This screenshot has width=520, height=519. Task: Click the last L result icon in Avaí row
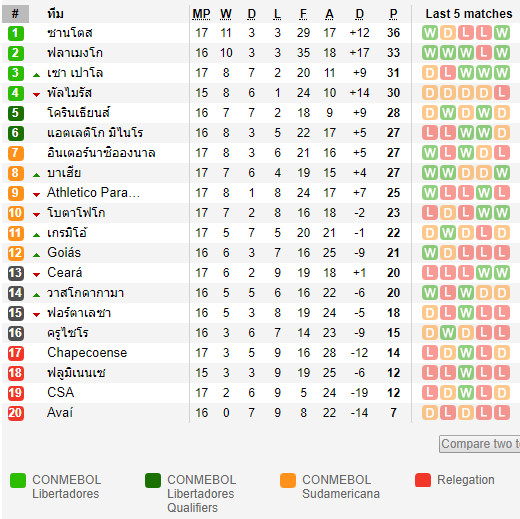click(502, 413)
